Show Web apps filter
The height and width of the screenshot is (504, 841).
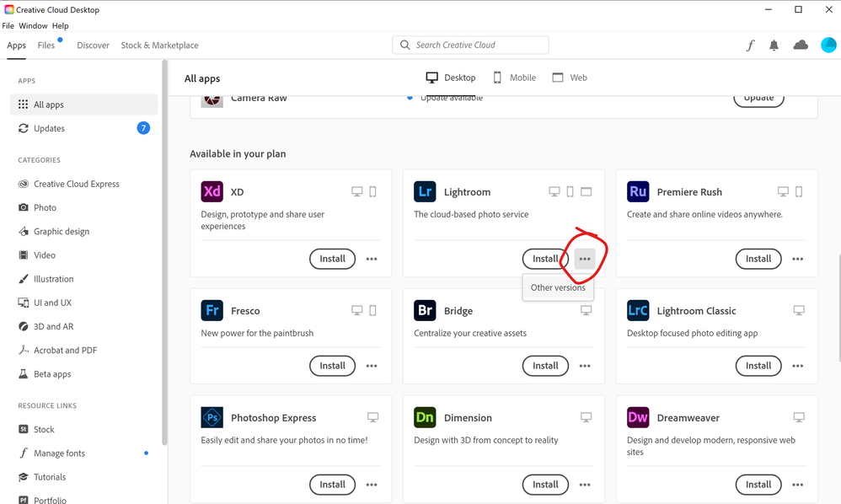point(570,78)
